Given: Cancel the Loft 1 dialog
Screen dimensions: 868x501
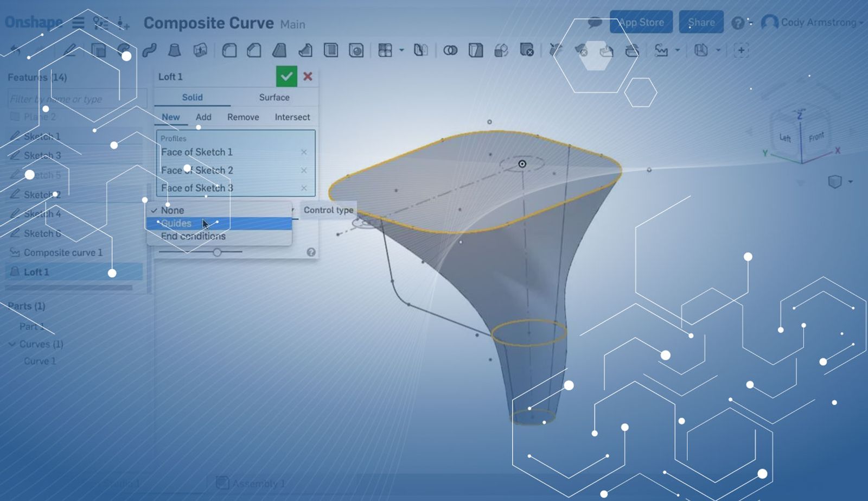Looking at the screenshot, I should coord(308,77).
